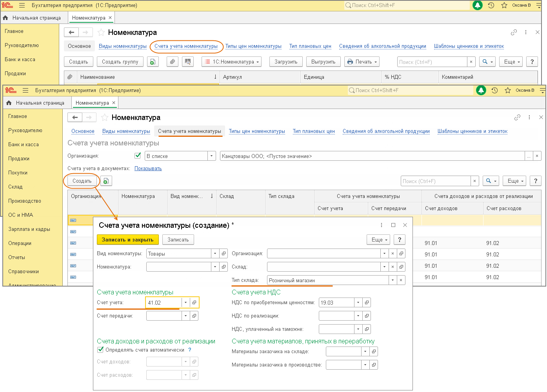Add Номенклатура to favorites in front window
Image resolution: width=547 pixels, height=392 pixels.
[x=105, y=118]
